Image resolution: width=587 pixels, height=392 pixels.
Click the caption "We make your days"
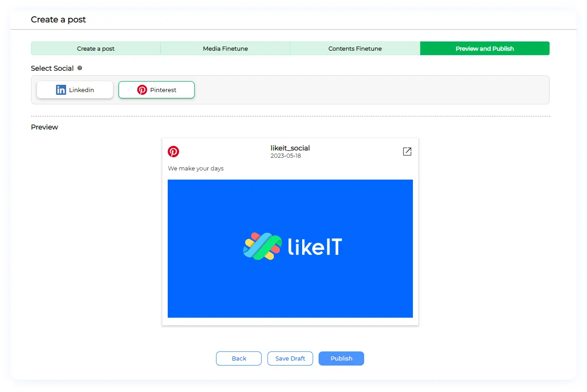coord(196,169)
